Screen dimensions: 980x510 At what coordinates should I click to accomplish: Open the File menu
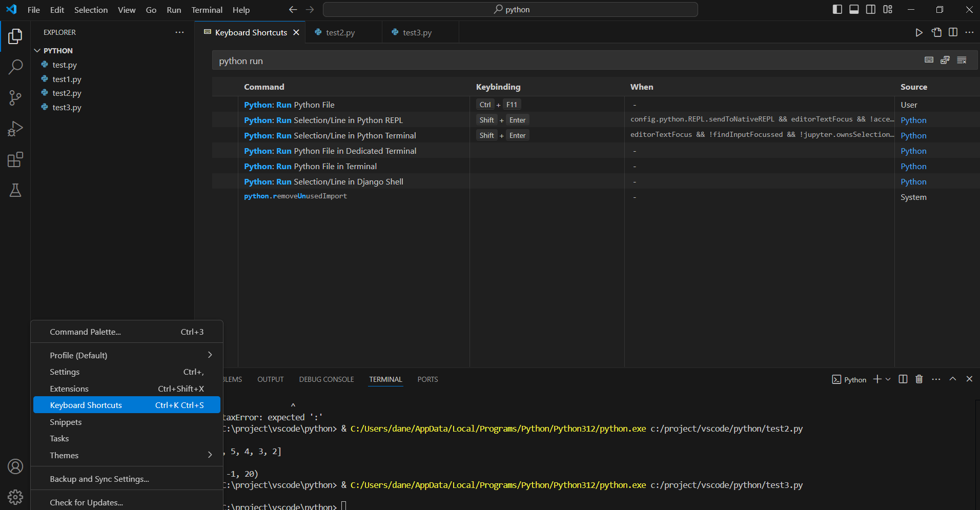[x=34, y=10]
